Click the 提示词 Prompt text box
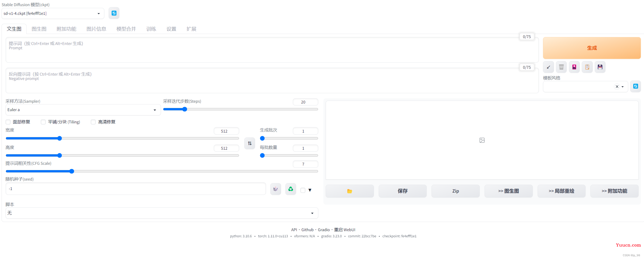This screenshot has height=259, width=644. 272,50
